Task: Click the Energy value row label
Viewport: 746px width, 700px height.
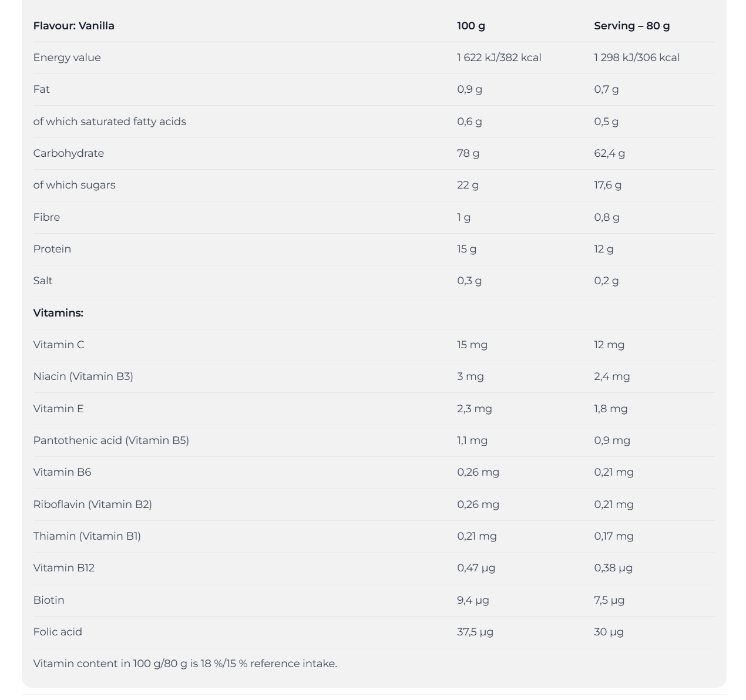Action: point(67,58)
